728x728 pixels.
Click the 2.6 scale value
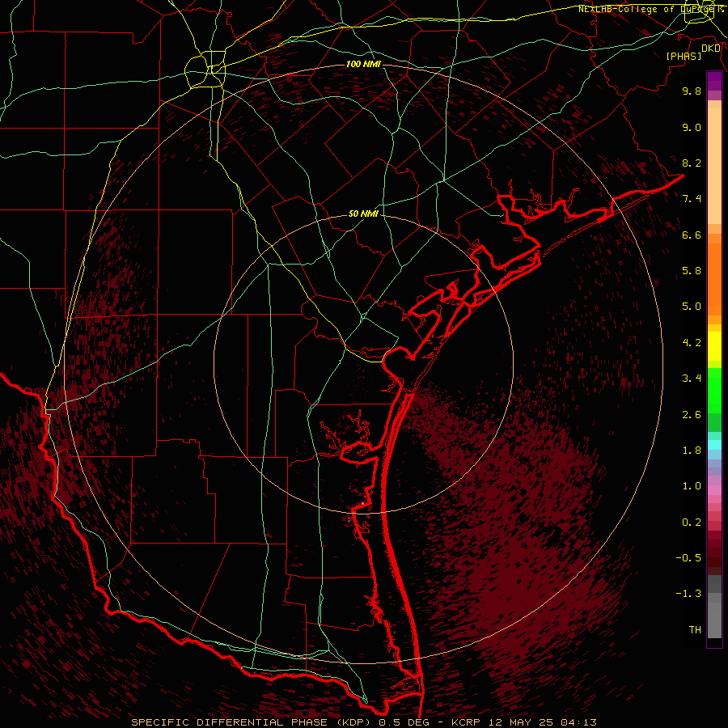(692, 415)
